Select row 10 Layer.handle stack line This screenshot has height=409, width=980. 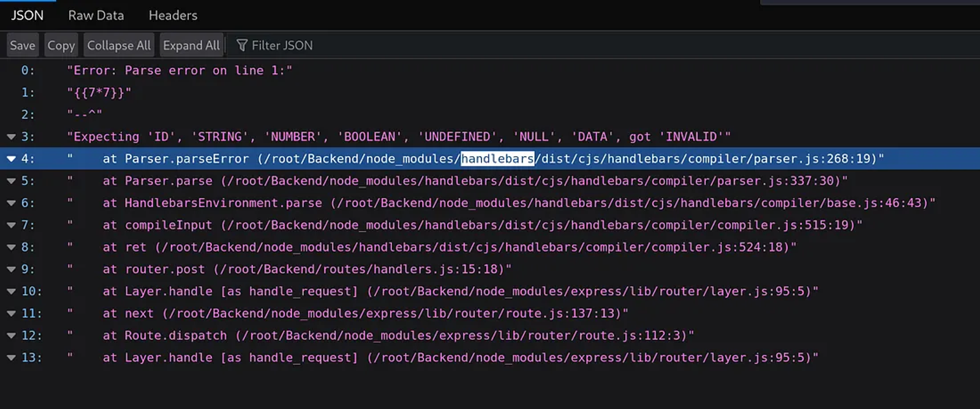[443, 291]
